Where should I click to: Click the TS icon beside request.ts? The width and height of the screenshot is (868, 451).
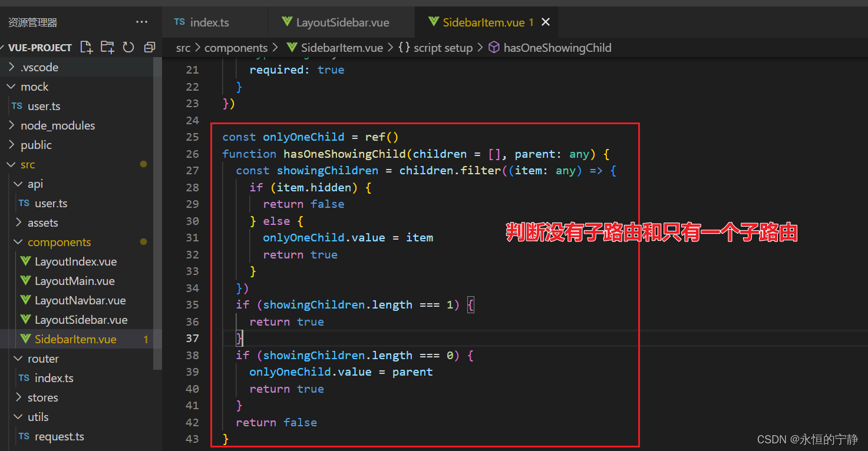[x=24, y=436]
